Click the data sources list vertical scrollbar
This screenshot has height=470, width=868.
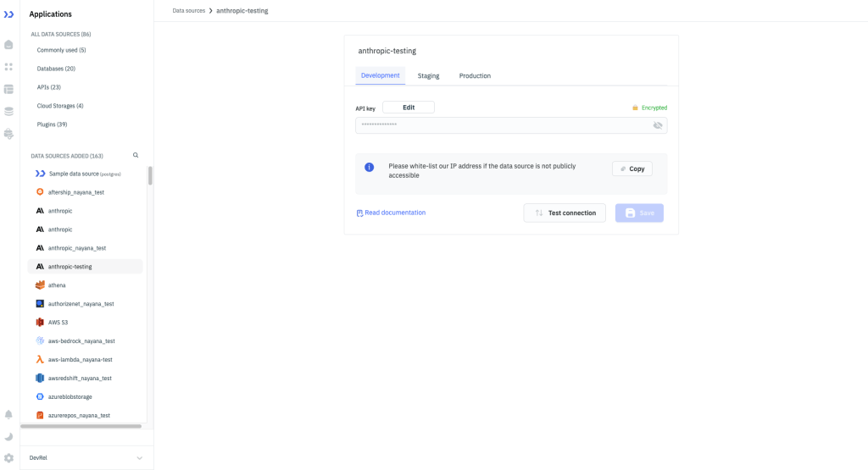(150, 176)
